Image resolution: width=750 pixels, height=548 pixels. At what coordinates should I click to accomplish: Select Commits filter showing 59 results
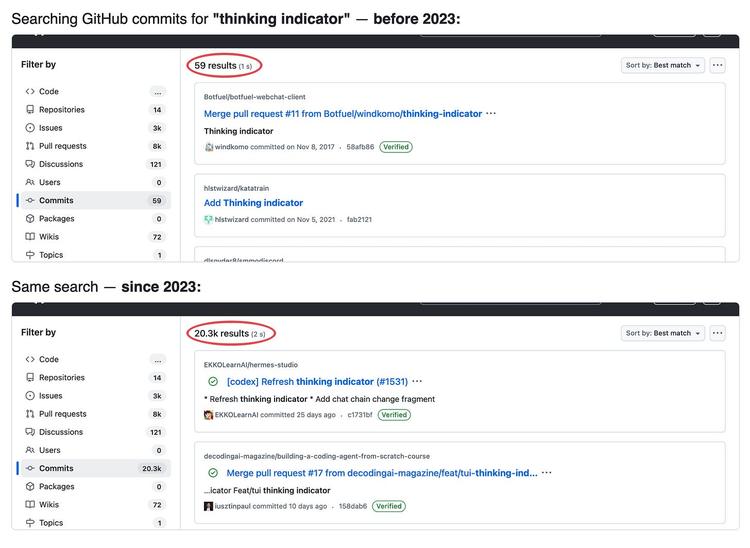pyautogui.click(x=94, y=200)
